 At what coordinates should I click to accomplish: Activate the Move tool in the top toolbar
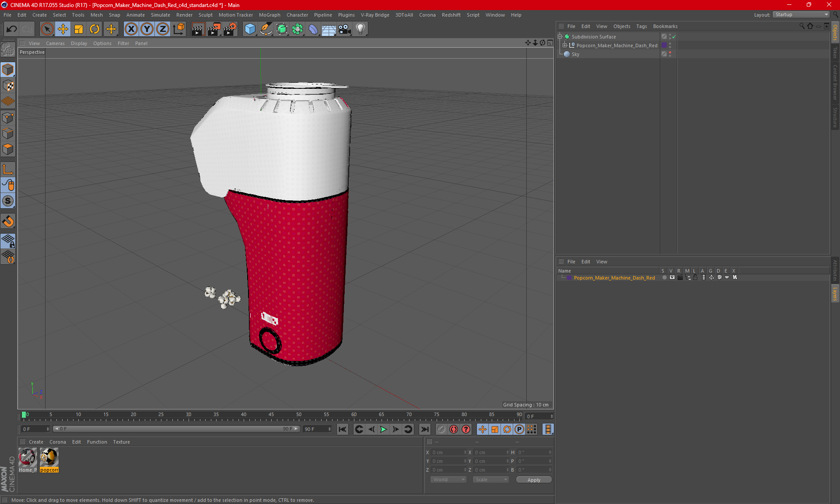click(63, 29)
